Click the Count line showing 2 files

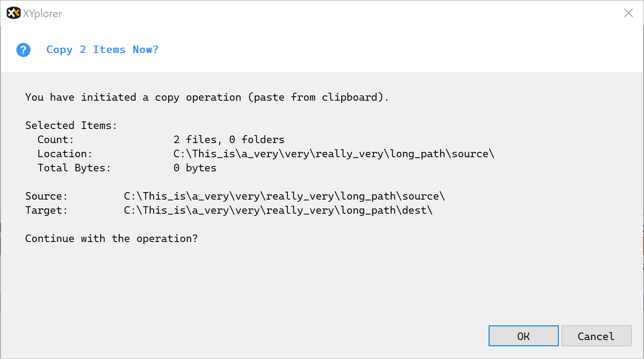(228, 139)
